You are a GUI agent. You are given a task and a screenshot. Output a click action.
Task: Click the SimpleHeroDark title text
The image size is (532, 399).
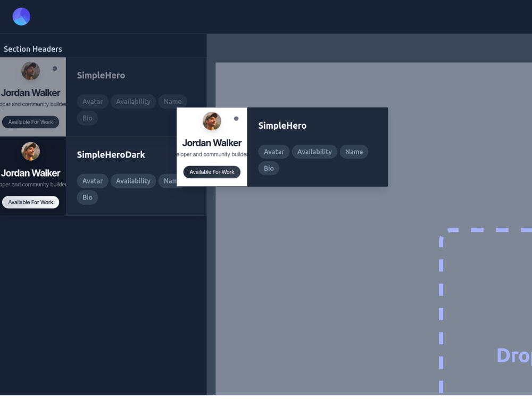(111, 155)
